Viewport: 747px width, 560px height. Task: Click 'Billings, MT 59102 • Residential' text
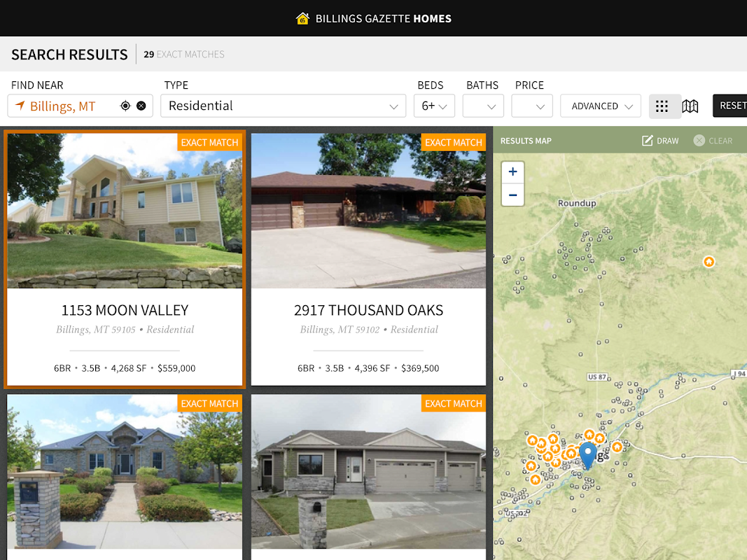pyautogui.click(x=369, y=330)
